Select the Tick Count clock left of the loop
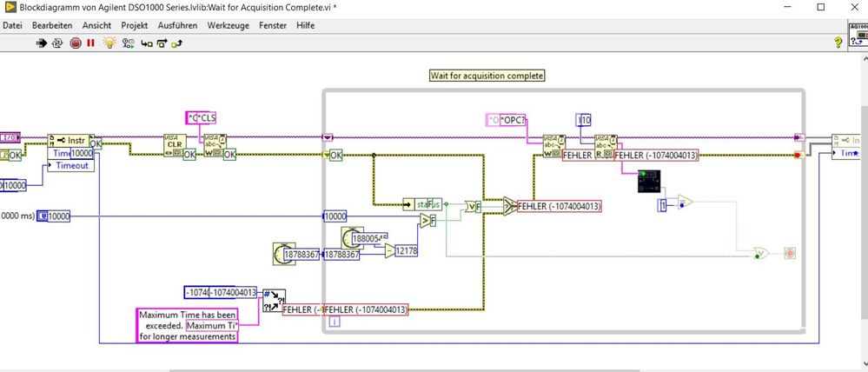Screen dimensions: 868x372 pyautogui.click(x=284, y=253)
